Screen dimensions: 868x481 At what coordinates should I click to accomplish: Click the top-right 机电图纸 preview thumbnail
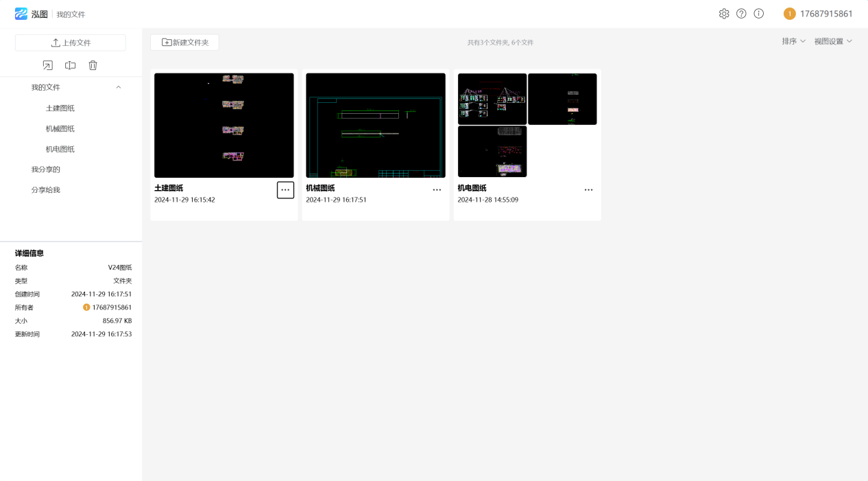coord(562,99)
